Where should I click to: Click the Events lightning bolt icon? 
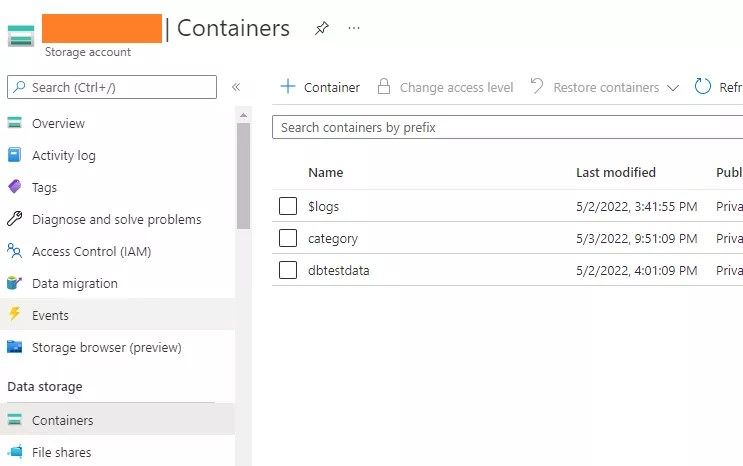(14, 315)
